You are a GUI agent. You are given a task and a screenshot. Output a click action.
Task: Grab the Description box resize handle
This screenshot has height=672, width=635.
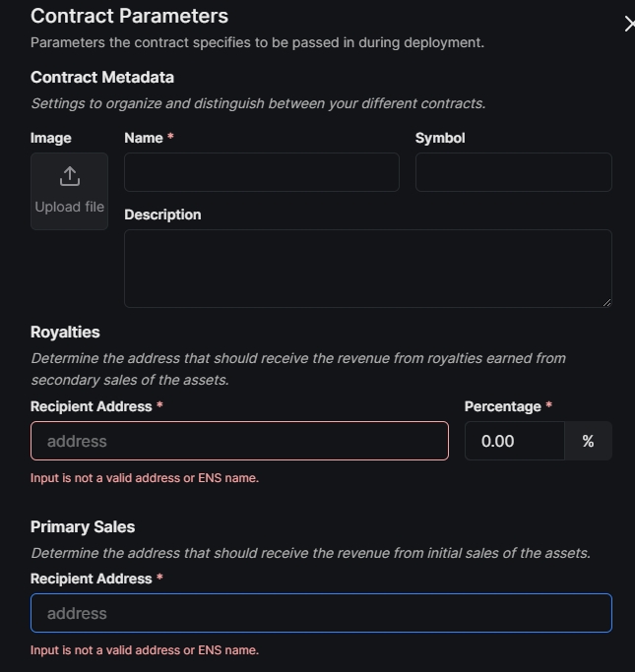(x=606, y=302)
